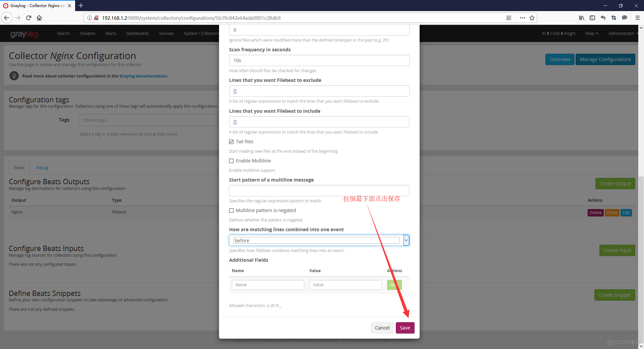The image size is (644, 349).
Task: Open the matching lines combined dropdown
Action: click(319, 240)
